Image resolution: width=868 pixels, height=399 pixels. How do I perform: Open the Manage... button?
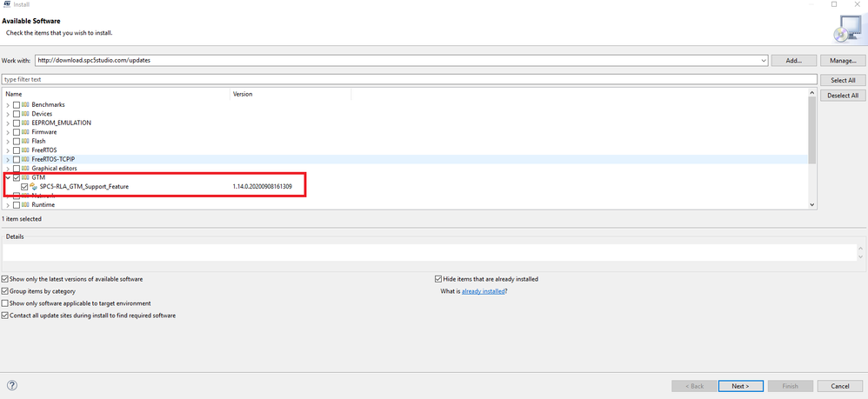click(x=843, y=60)
